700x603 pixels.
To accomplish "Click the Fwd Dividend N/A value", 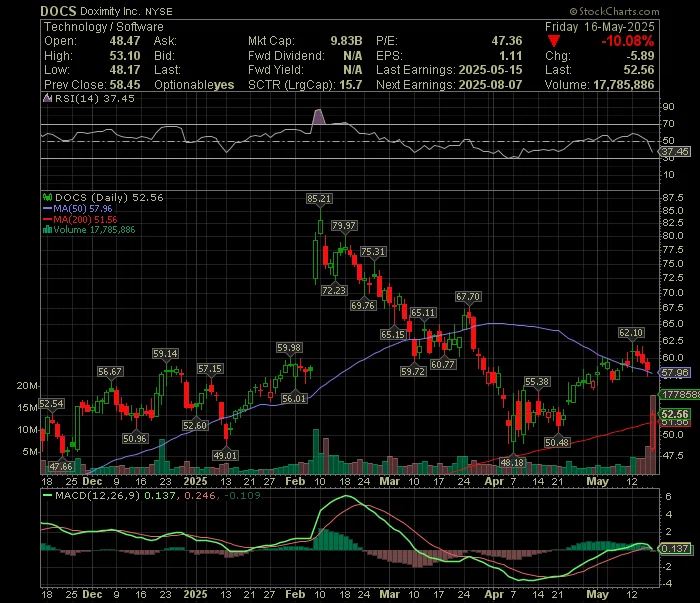I will [x=353, y=56].
